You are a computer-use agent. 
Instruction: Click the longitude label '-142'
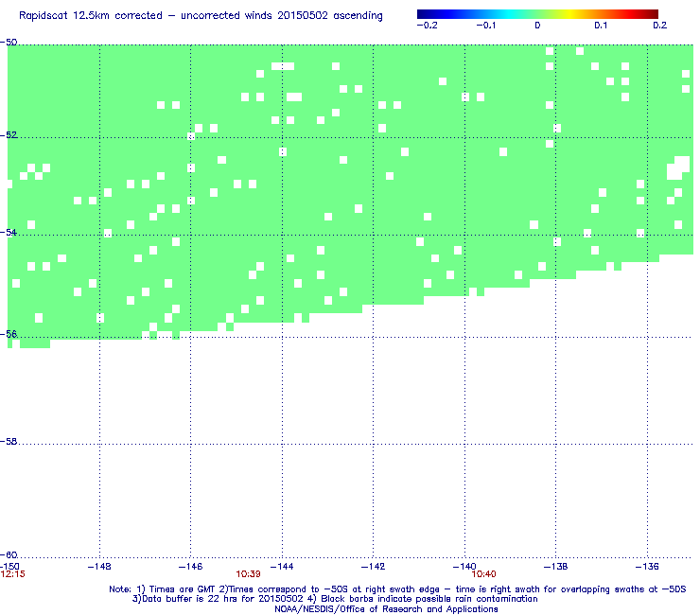(374, 567)
